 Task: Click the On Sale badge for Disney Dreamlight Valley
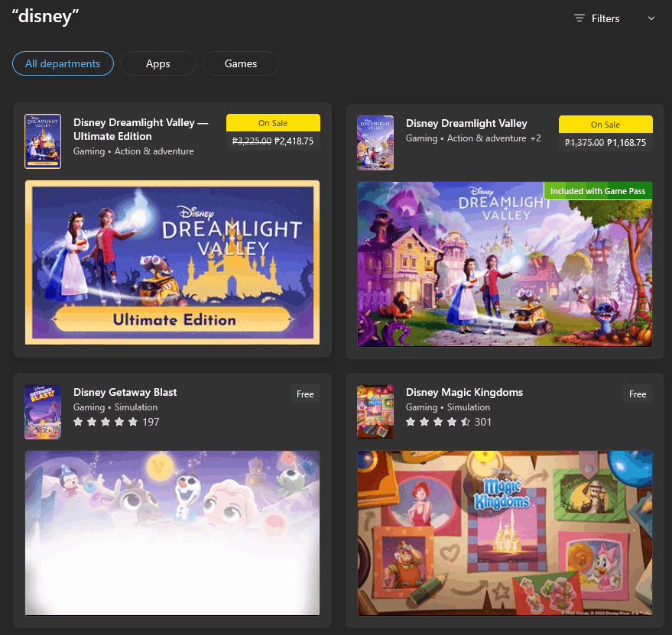pos(605,125)
